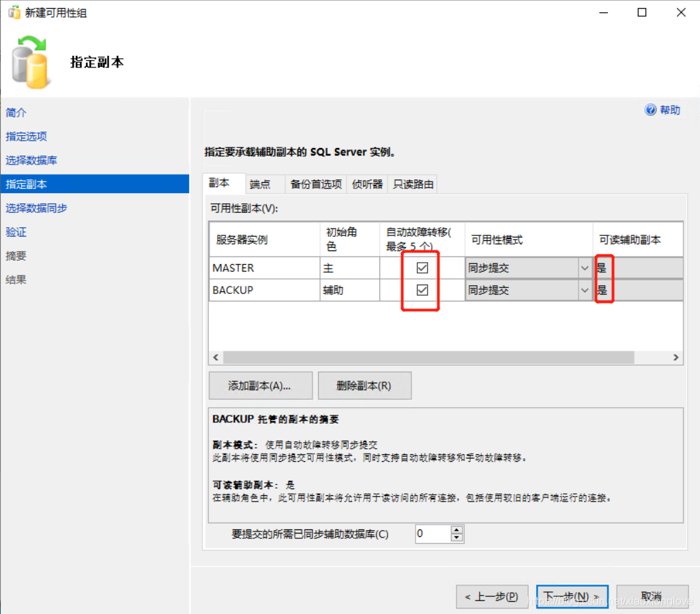Click 可读辅助副本 column header
Screen dimensions: 700x614
pyautogui.click(x=638, y=239)
